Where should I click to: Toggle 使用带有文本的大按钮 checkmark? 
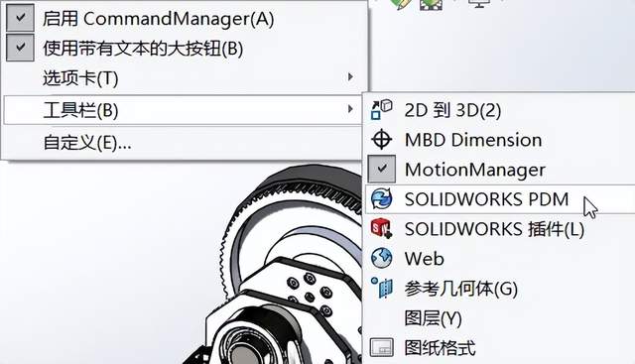(20, 48)
